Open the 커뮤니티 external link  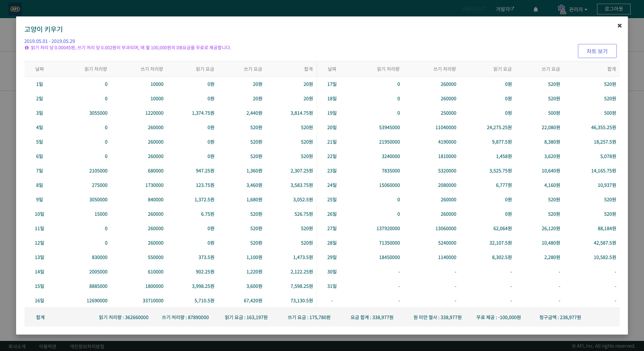[474, 9]
